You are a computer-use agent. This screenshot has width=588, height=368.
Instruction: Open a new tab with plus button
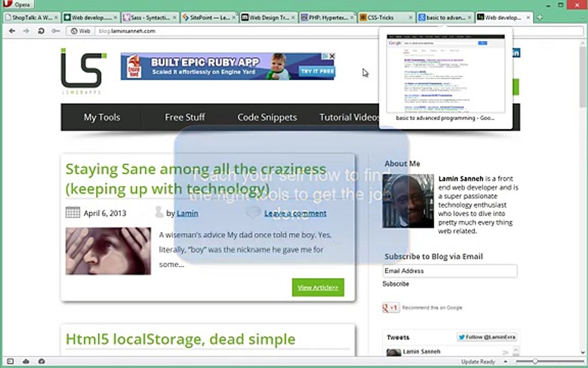539,17
